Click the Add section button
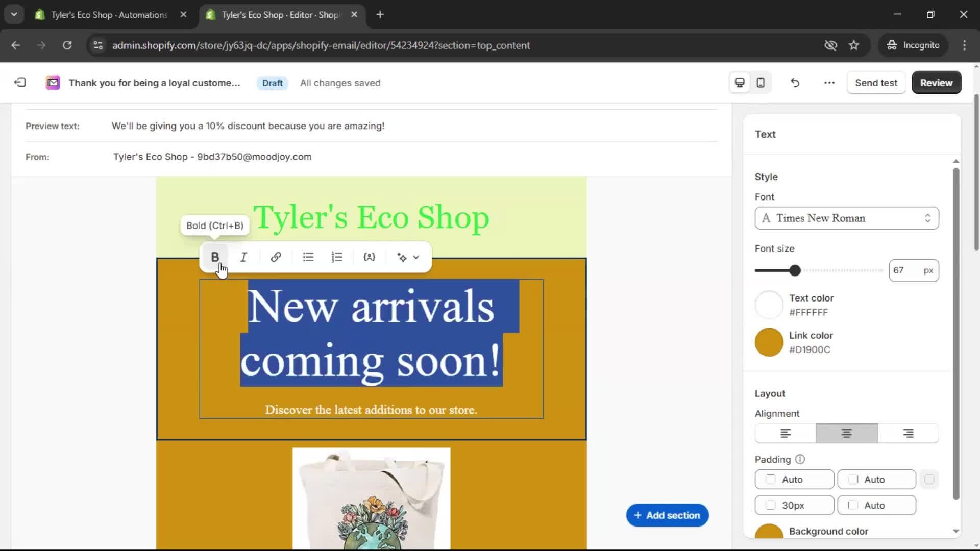 pyautogui.click(x=667, y=515)
